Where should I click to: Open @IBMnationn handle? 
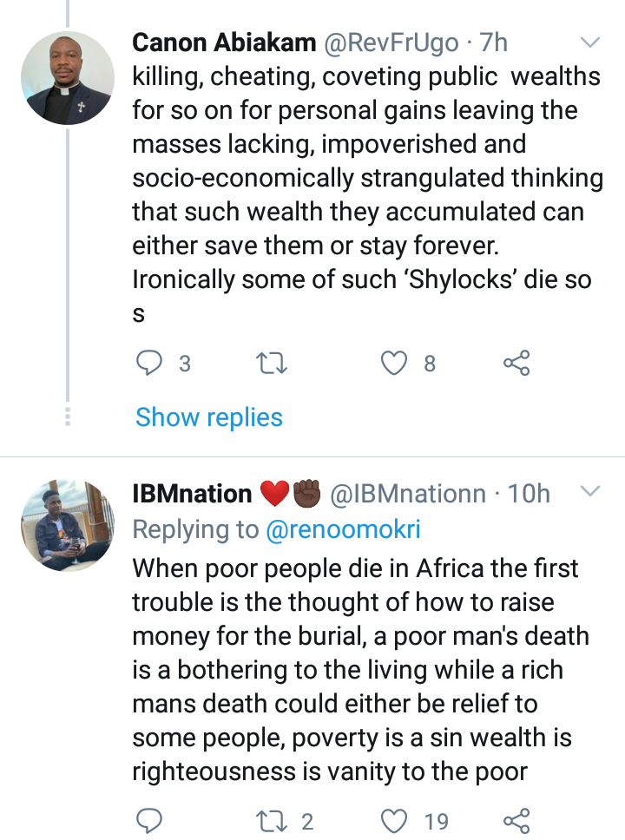[x=407, y=494]
